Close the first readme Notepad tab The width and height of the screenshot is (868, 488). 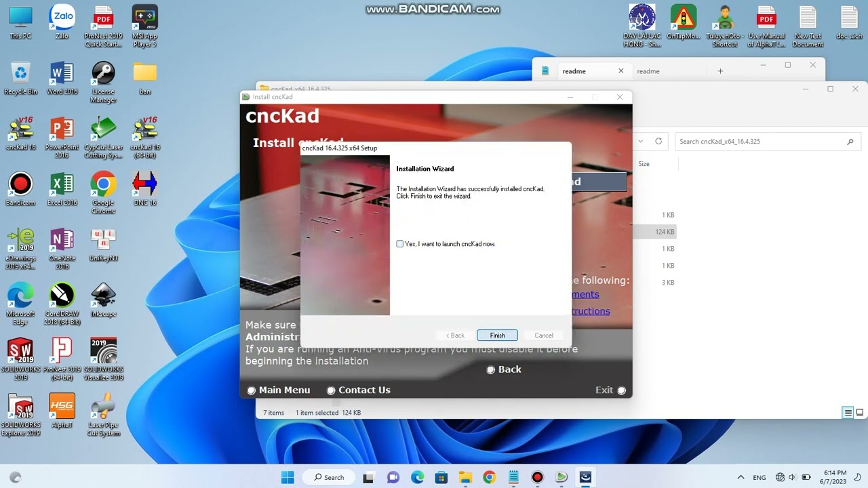click(620, 71)
